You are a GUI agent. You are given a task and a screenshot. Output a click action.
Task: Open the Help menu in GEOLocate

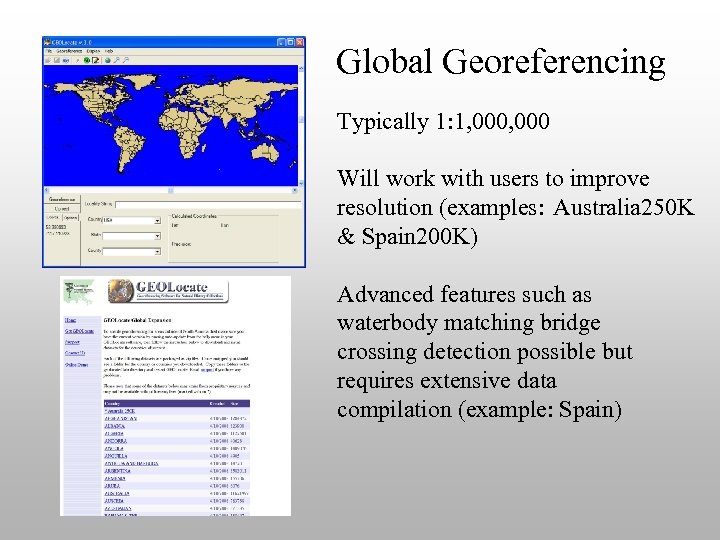pyautogui.click(x=109, y=51)
